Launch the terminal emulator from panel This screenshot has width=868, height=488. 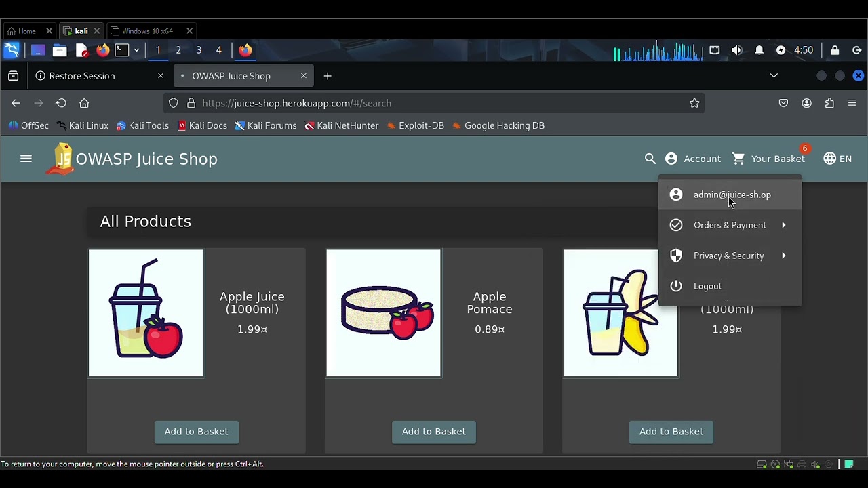122,50
